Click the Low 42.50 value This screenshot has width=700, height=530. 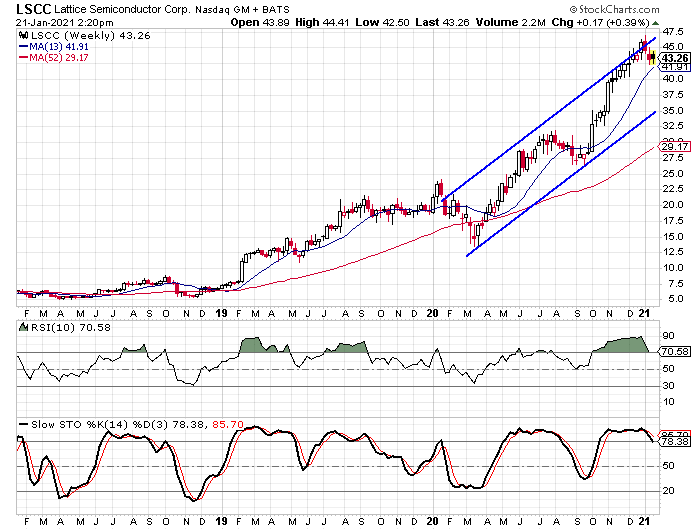tap(382, 22)
